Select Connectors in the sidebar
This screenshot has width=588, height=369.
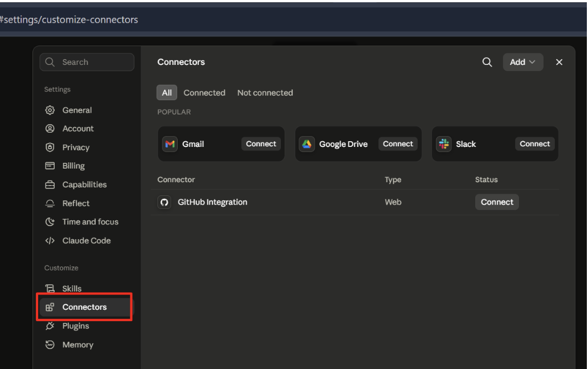point(87,307)
